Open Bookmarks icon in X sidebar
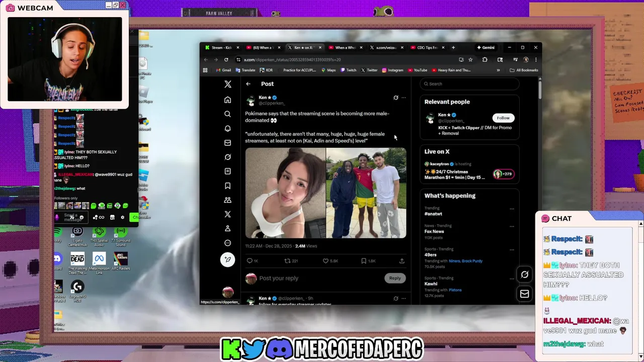The image size is (644, 362). tap(227, 186)
